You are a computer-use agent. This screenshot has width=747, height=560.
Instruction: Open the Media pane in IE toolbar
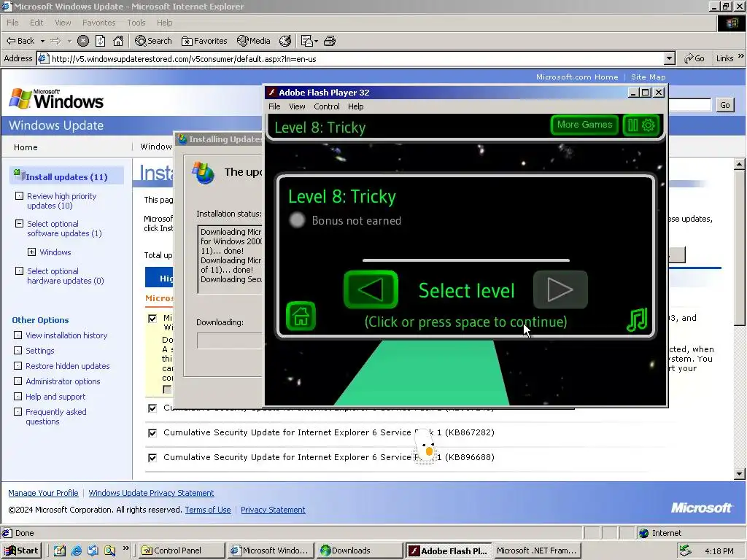(x=253, y=41)
